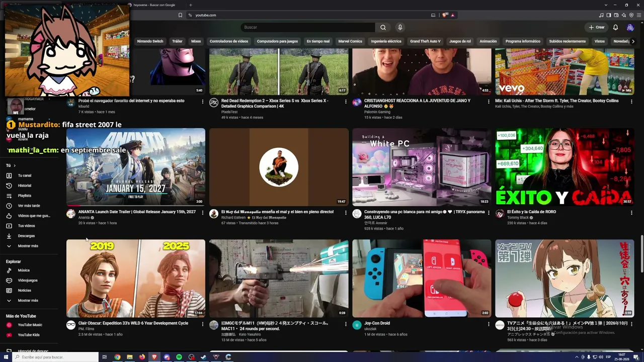Open YouTube Kids from the sidebar
Screen dimensions: 644x362
pos(29,335)
